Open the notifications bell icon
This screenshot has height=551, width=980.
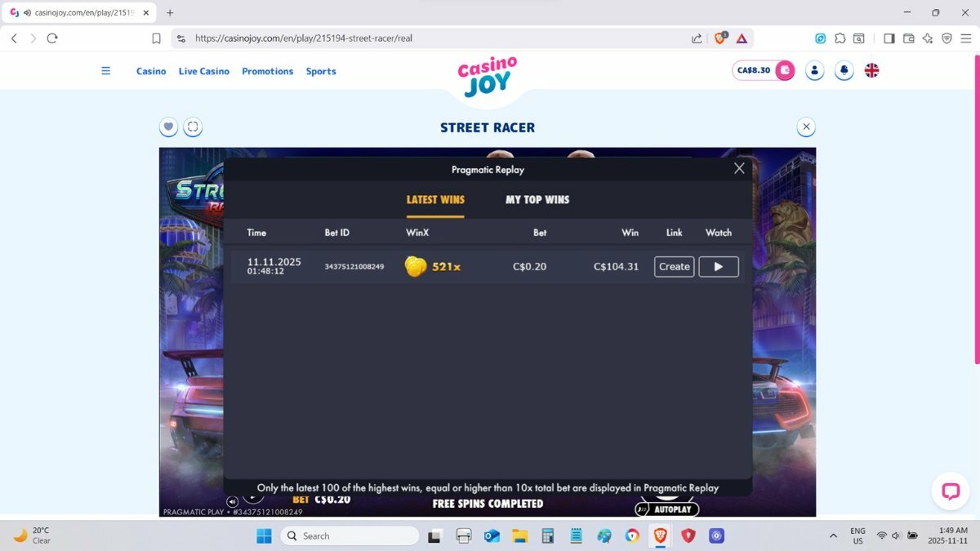click(844, 70)
